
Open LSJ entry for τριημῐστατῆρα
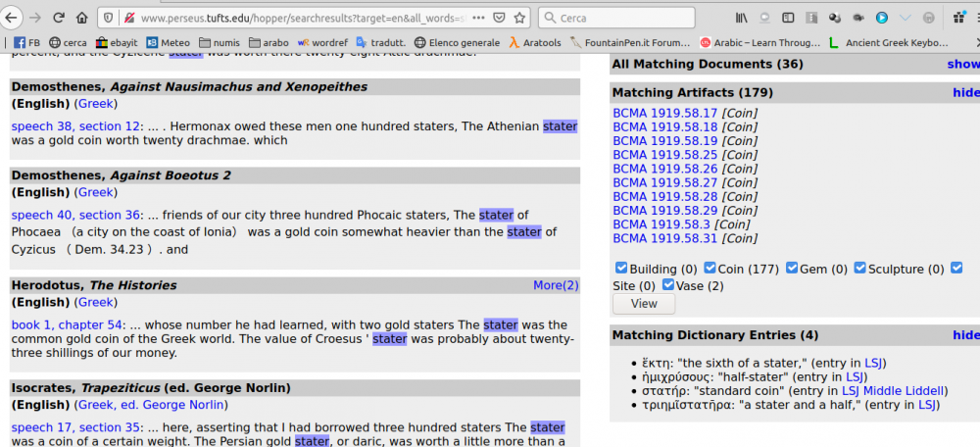point(926,405)
